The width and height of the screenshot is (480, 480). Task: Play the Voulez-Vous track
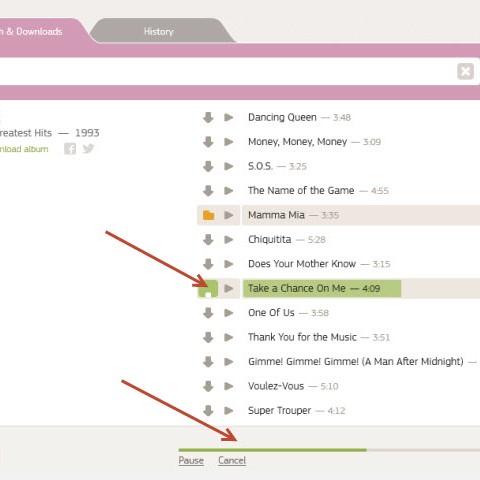click(229, 386)
